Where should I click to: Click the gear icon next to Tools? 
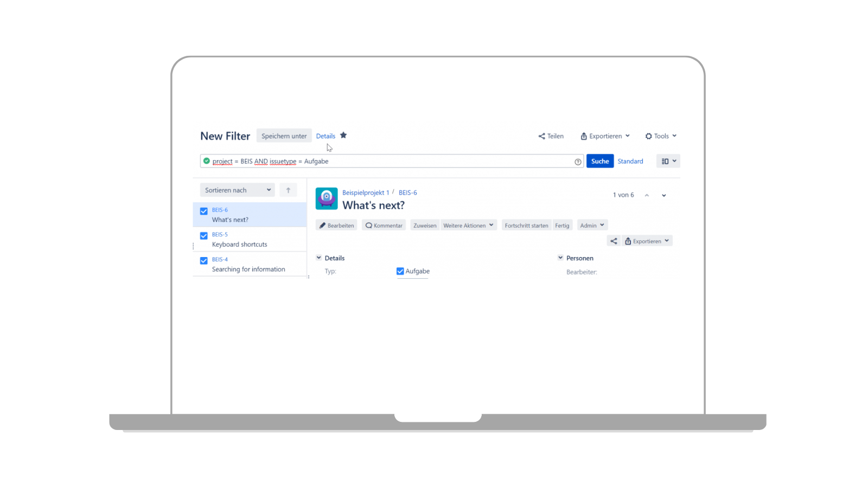click(649, 136)
